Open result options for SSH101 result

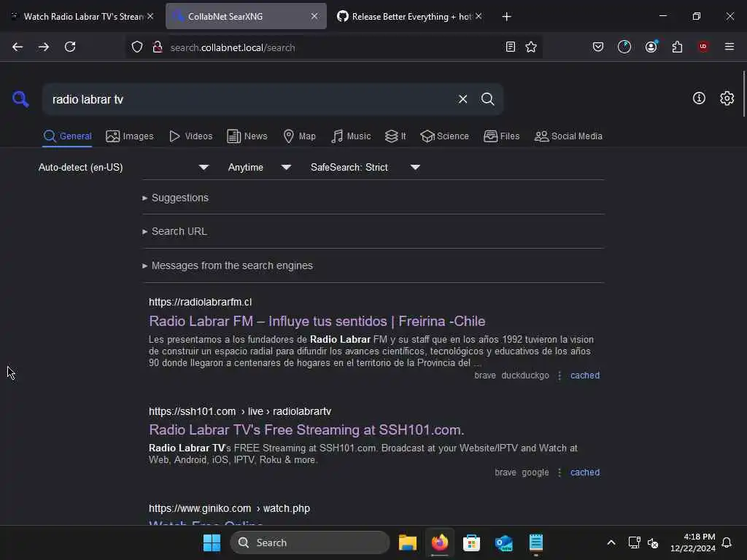click(x=560, y=472)
